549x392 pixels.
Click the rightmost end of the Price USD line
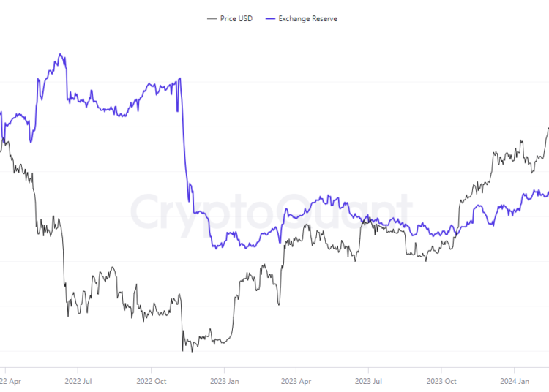point(548,128)
